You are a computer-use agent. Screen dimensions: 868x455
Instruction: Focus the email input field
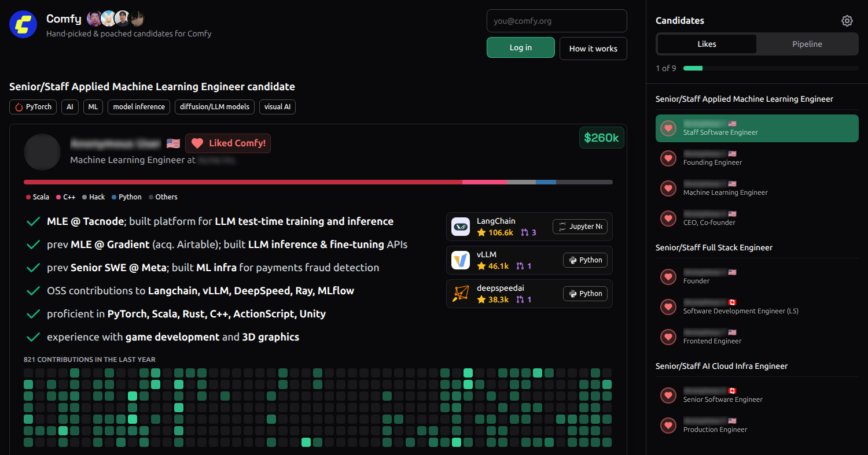point(556,21)
